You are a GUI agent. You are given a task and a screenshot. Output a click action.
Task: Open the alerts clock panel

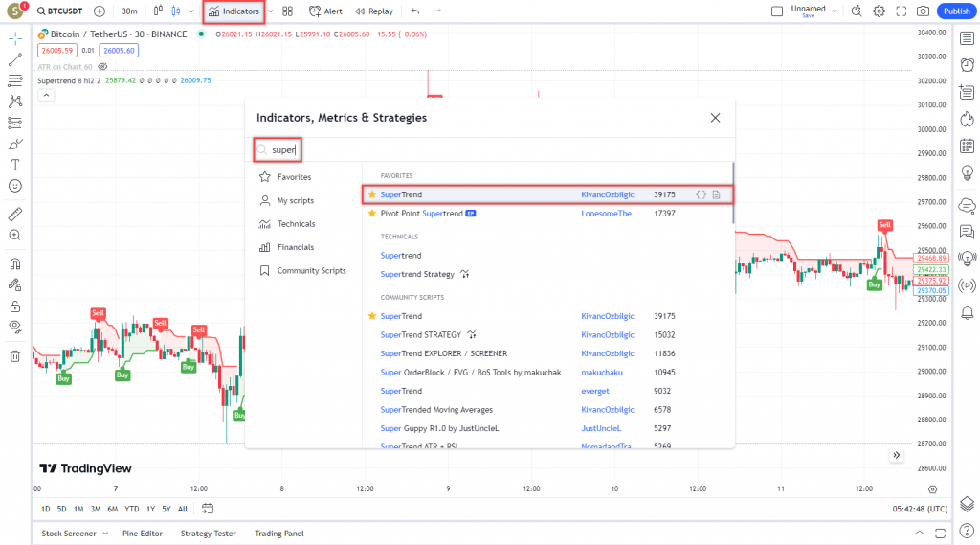(967, 65)
